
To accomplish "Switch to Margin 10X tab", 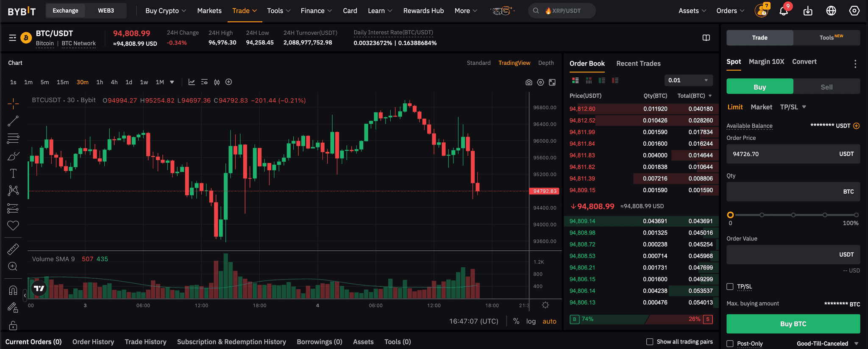I will click(x=766, y=61).
